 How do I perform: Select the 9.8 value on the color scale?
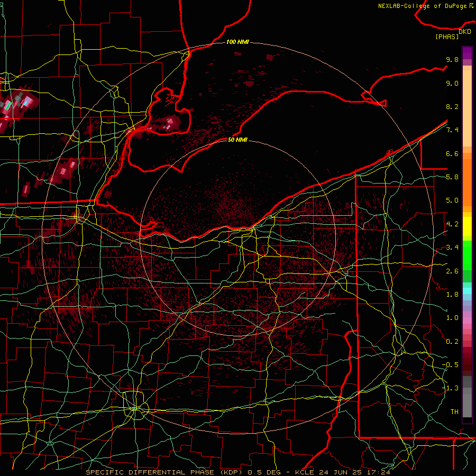452,59
